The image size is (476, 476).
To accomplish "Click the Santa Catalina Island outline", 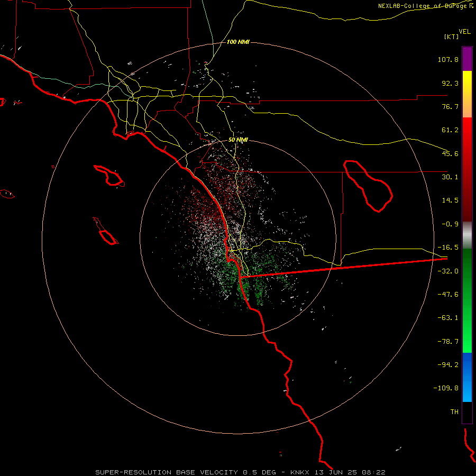I will [109, 176].
